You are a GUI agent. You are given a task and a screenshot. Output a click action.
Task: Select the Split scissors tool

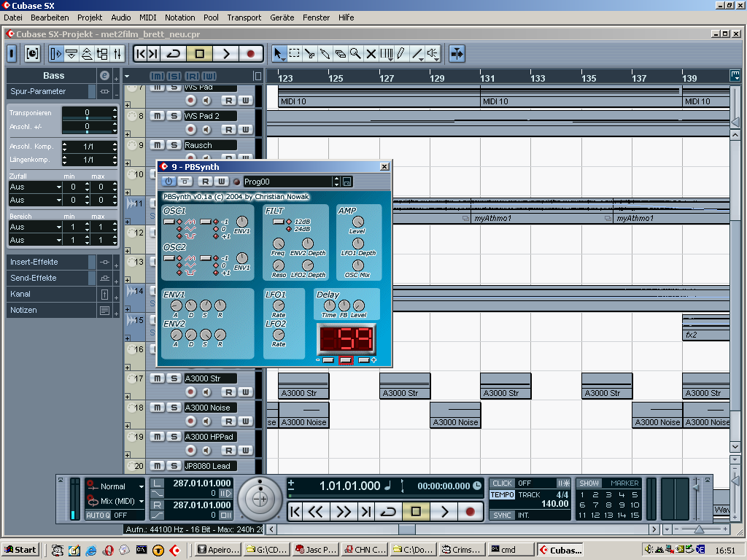click(x=309, y=53)
